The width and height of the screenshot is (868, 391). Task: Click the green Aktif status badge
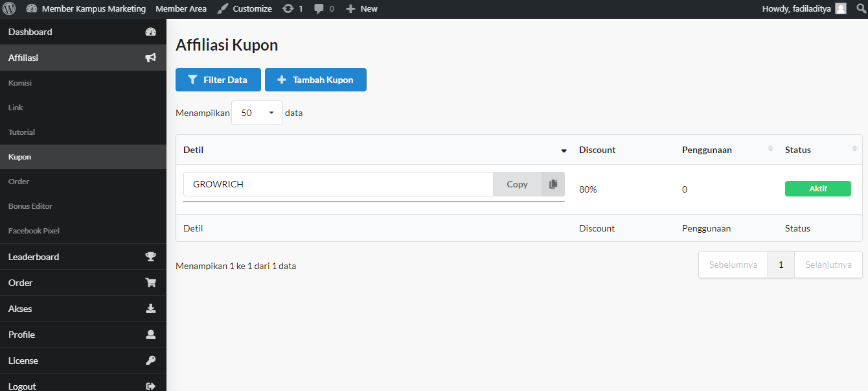[x=817, y=189]
